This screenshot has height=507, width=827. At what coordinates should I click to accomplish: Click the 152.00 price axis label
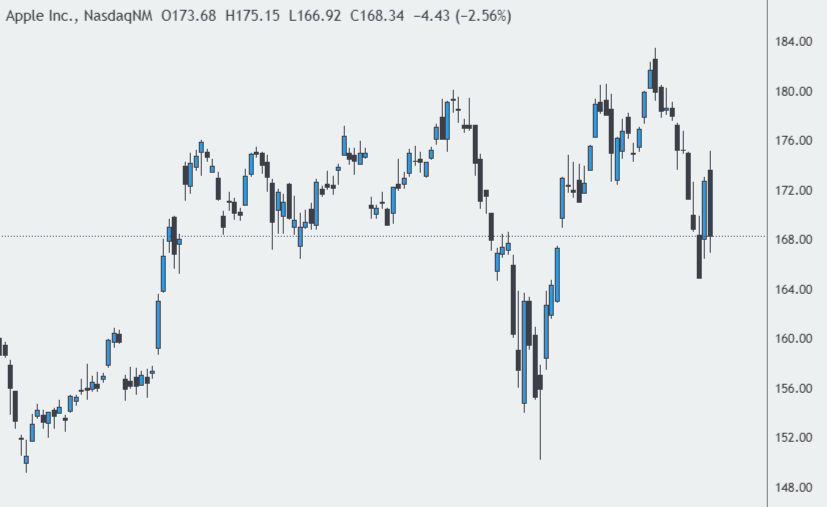pos(793,437)
